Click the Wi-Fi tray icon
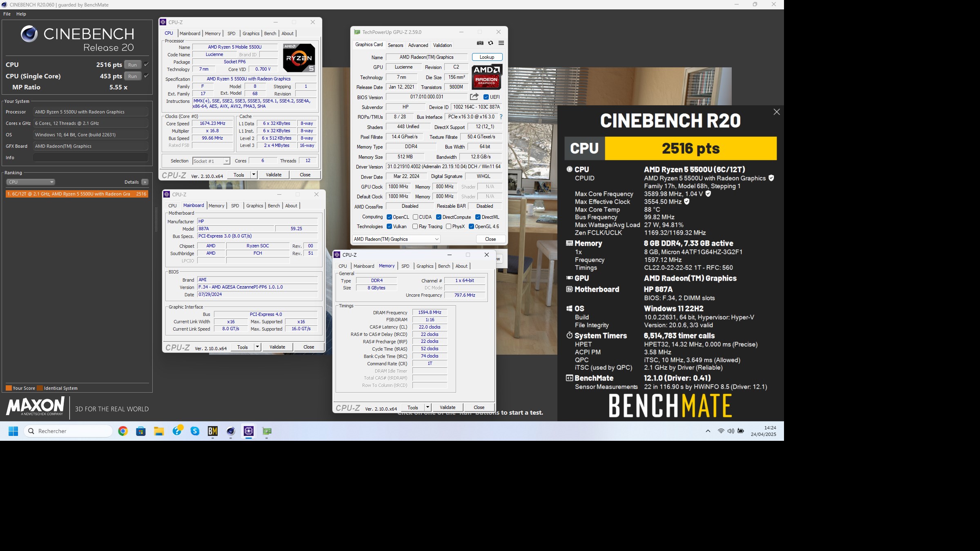 coord(721,431)
